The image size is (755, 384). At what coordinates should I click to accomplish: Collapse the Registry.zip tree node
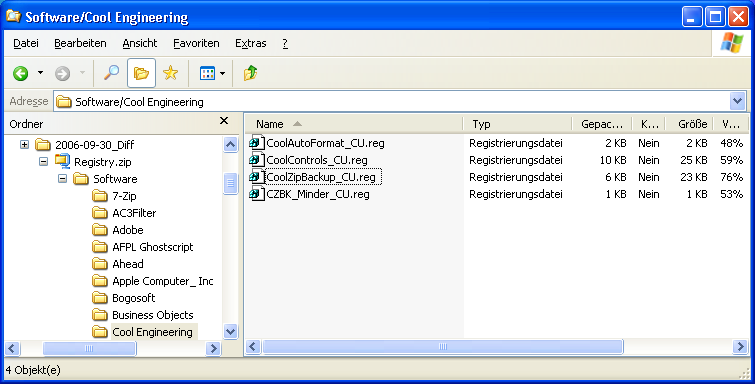click(x=43, y=162)
